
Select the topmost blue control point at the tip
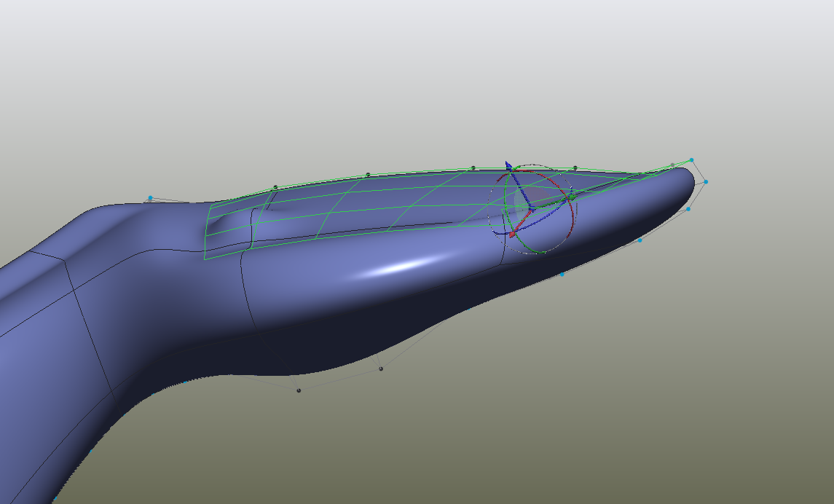click(x=691, y=160)
